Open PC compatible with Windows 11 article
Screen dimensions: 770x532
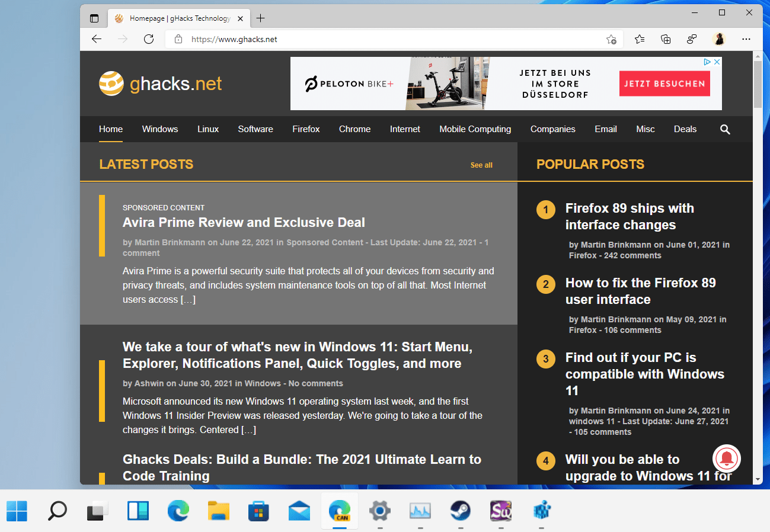point(645,374)
